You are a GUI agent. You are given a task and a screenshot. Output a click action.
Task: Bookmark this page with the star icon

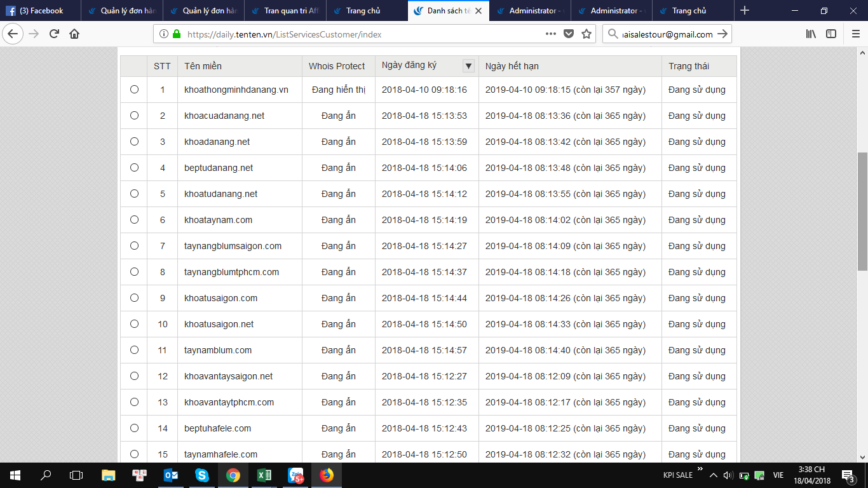[x=587, y=34]
